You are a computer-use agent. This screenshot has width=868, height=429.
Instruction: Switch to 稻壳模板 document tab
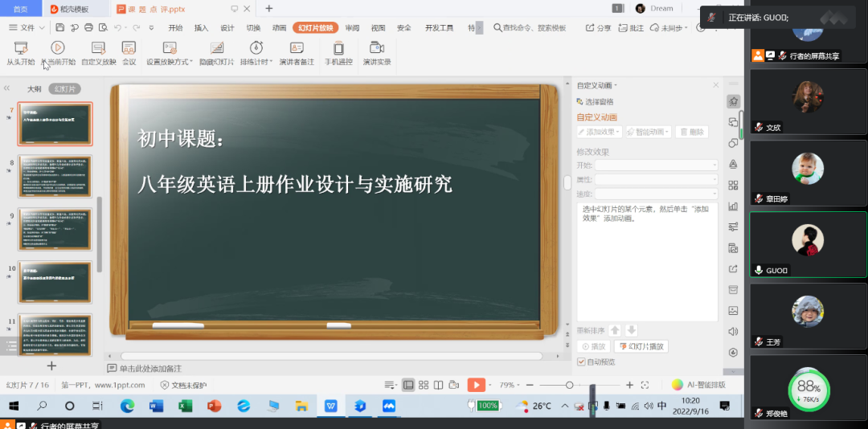point(76,9)
